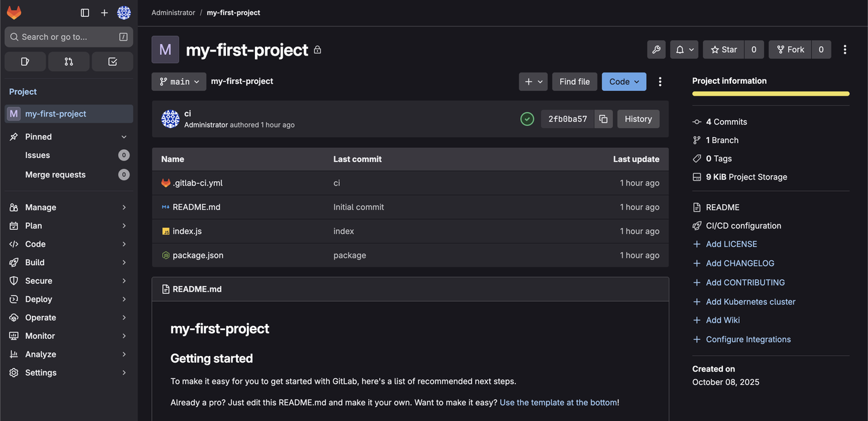This screenshot has width=868, height=421.
Task: Click the yellow repository languages bar
Action: tap(770, 94)
